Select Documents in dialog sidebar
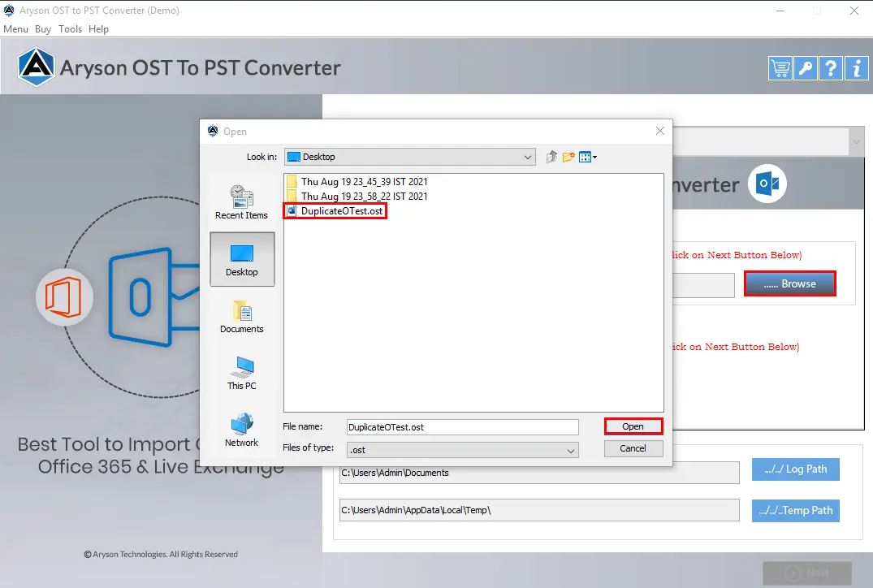Image resolution: width=873 pixels, height=588 pixels. (x=242, y=317)
